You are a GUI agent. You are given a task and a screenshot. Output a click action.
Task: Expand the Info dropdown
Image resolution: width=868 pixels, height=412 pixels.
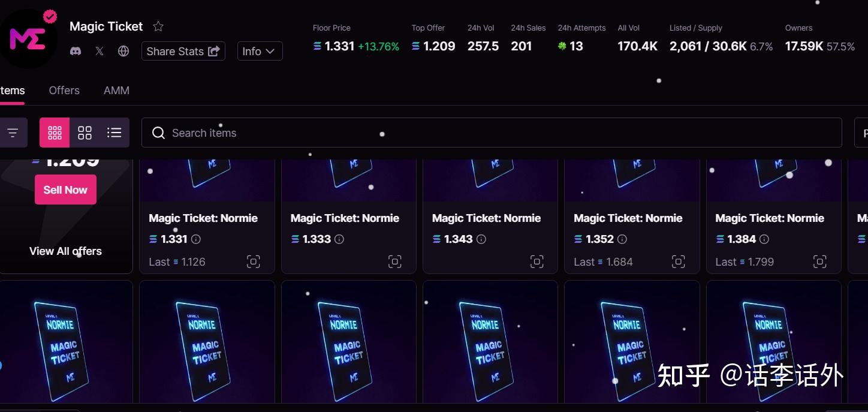[260, 51]
